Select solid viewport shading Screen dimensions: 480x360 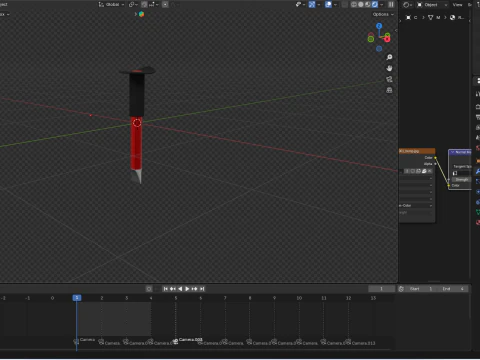(x=361, y=4)
